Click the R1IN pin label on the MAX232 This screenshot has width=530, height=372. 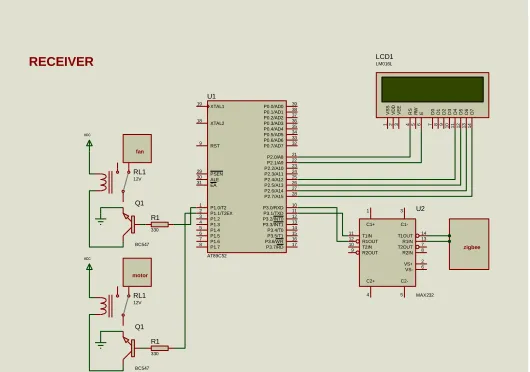(408, 242)
